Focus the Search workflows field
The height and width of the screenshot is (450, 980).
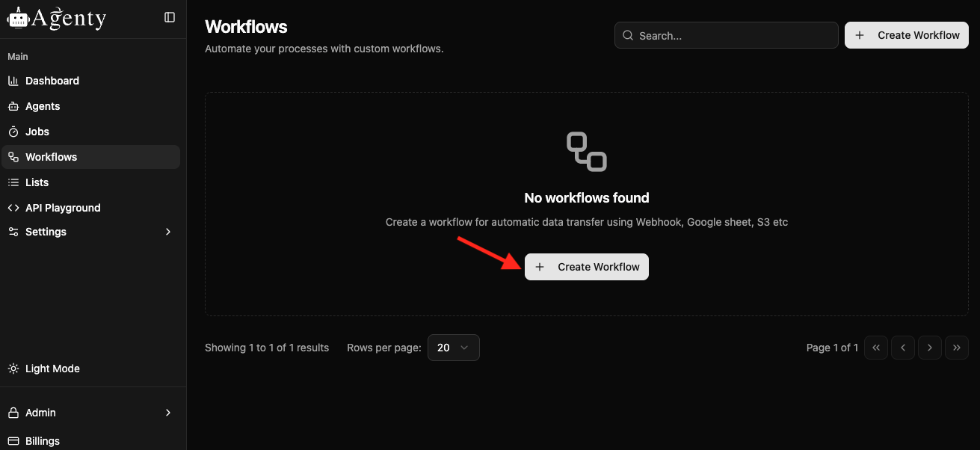click(733, 35)
